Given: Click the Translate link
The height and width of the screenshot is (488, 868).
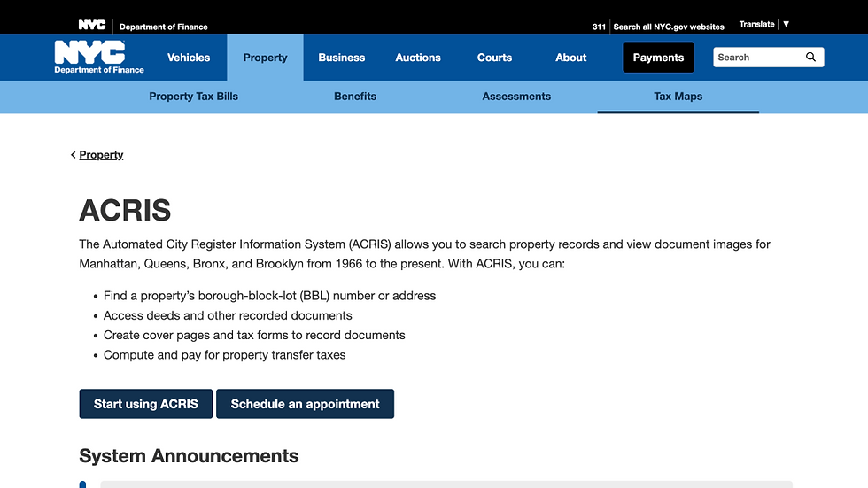Looking at the screenshot, I should 756,24.
